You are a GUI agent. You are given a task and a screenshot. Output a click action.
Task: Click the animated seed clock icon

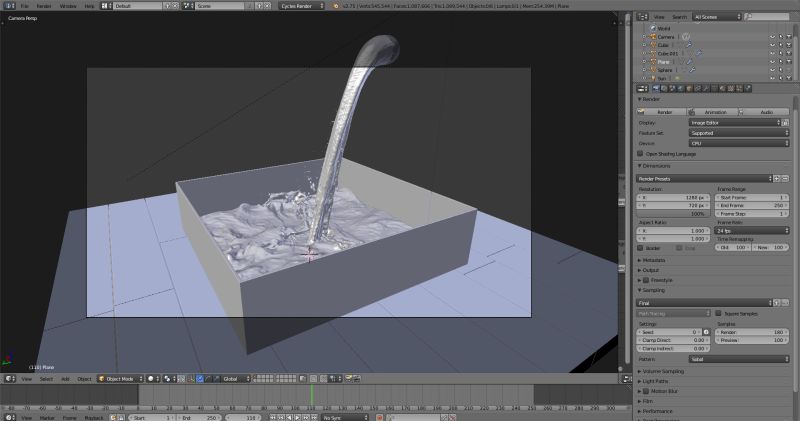click(x=706, y=332)
